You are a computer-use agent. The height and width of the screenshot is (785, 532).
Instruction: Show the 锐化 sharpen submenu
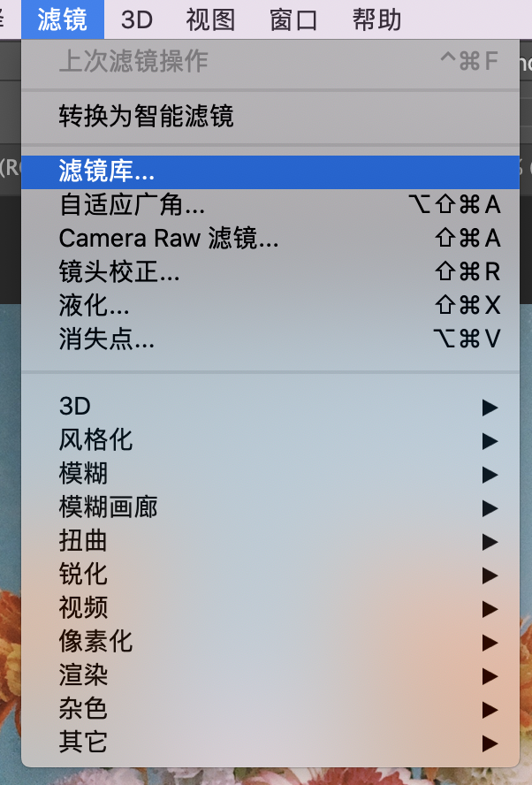click(x=83, y=575)
